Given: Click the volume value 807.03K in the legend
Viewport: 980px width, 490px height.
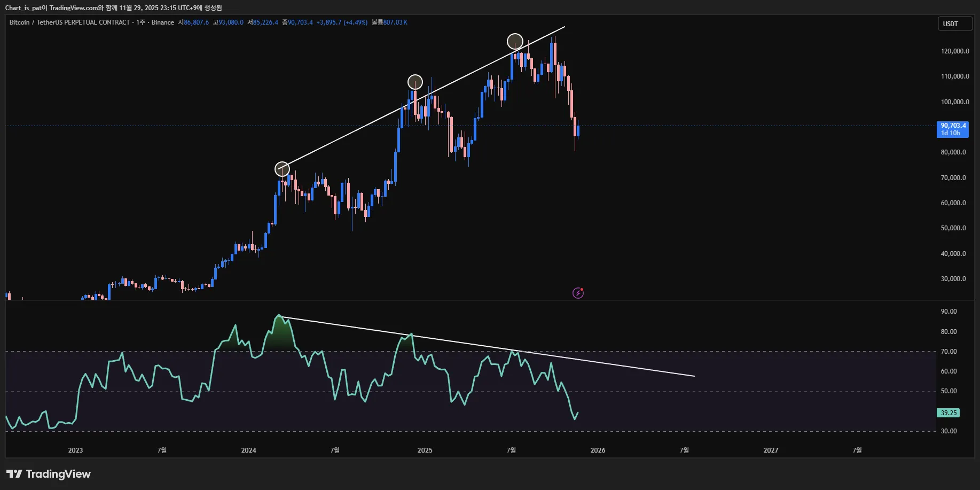Looking at the screenshot, I should point(395,22).
